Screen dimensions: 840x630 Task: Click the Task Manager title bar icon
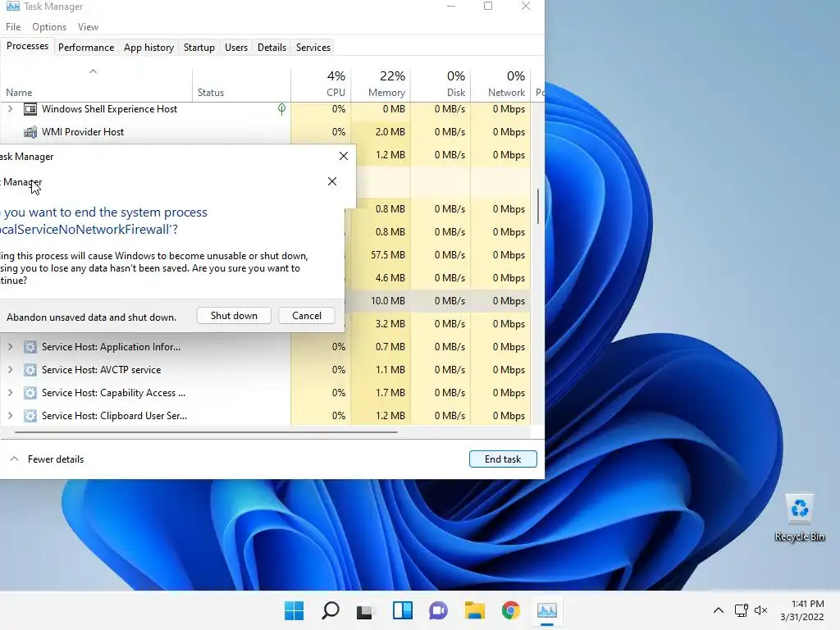[13, 7]
